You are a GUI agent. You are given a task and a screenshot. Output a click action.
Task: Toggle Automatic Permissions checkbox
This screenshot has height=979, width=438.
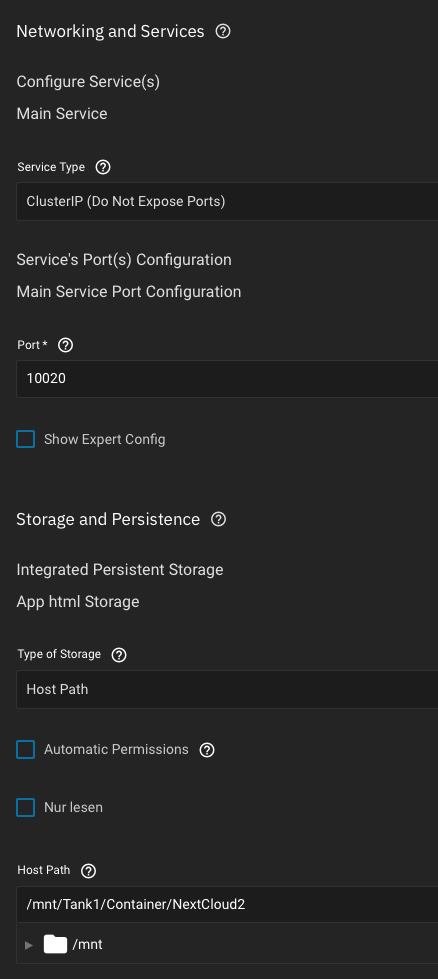[x=26, y=749]
